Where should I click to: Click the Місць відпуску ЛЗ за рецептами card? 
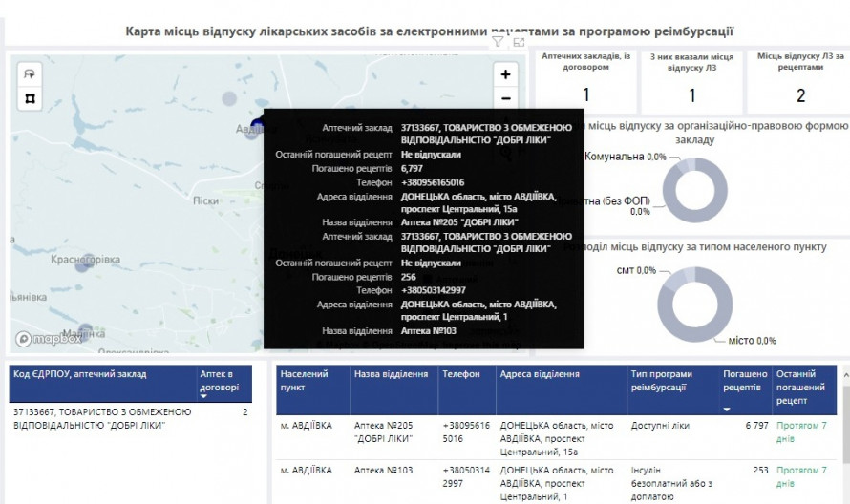[800, 81]
